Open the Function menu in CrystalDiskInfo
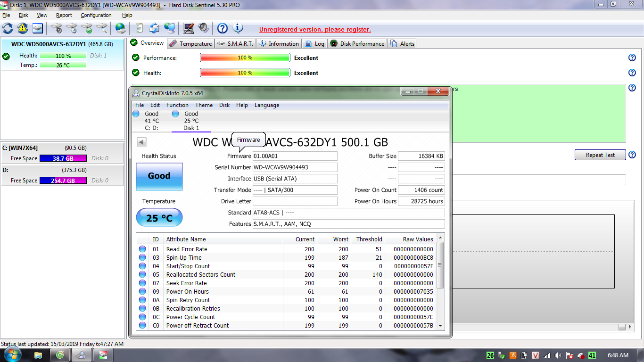The height and width of the screenshot is (362, 644). pos(177,105)
